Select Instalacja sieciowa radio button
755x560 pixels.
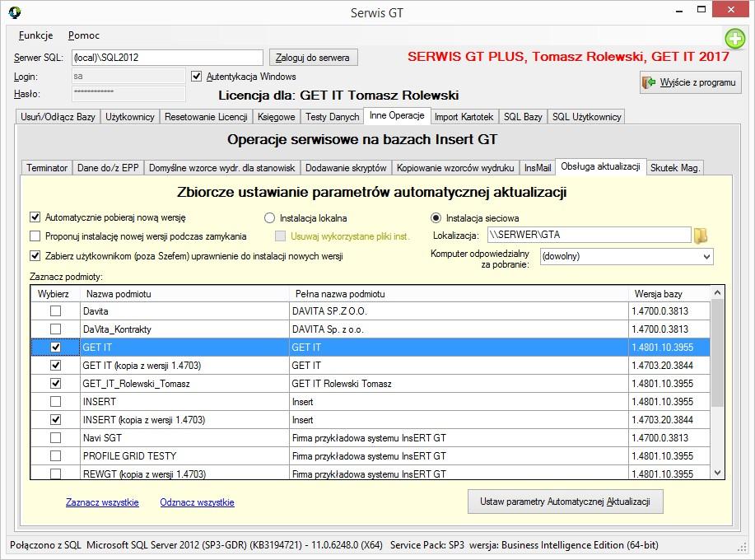436,218
